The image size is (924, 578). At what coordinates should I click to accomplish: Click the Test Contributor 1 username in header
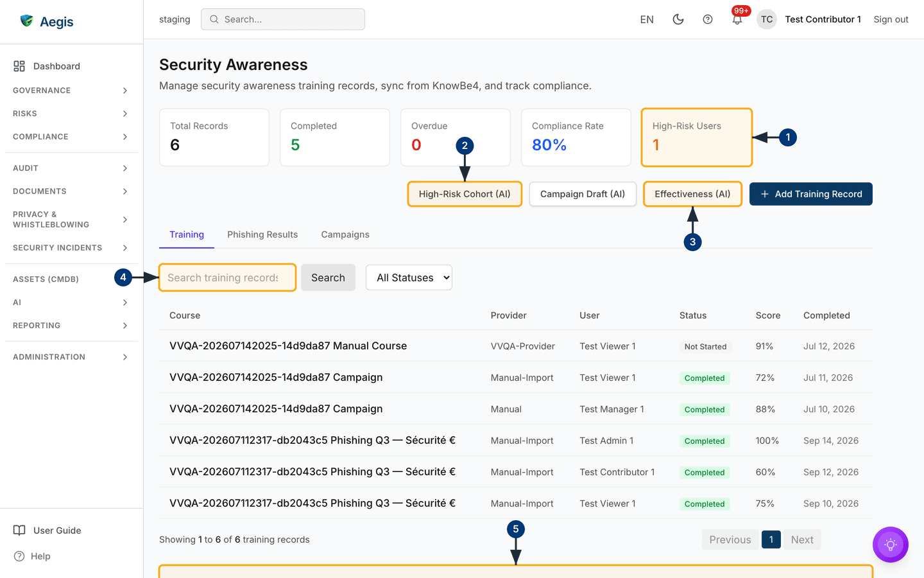(x=823, y=19)
